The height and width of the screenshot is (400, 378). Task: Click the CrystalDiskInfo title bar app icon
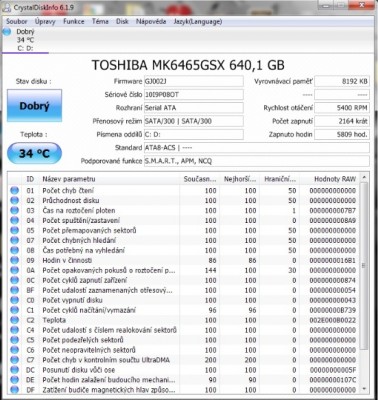coord(6,7)
